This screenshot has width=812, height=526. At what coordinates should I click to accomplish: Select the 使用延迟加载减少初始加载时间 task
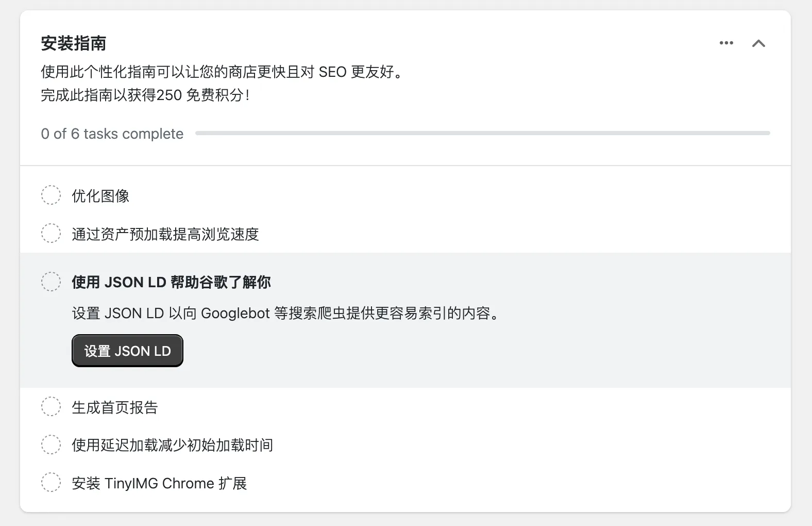click(x=172, y=445)
